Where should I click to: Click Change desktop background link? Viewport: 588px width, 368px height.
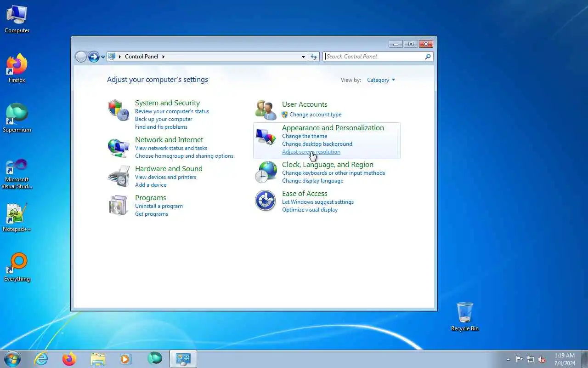(x=317, y=144)
